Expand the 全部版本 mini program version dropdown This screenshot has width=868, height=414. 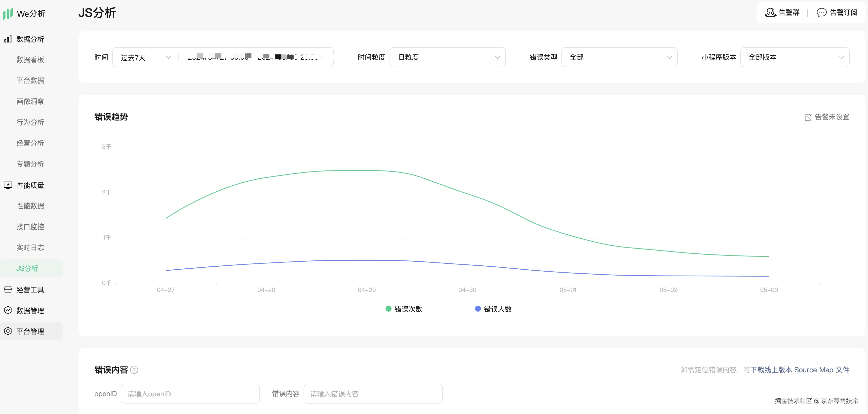(x=794, y=57)
